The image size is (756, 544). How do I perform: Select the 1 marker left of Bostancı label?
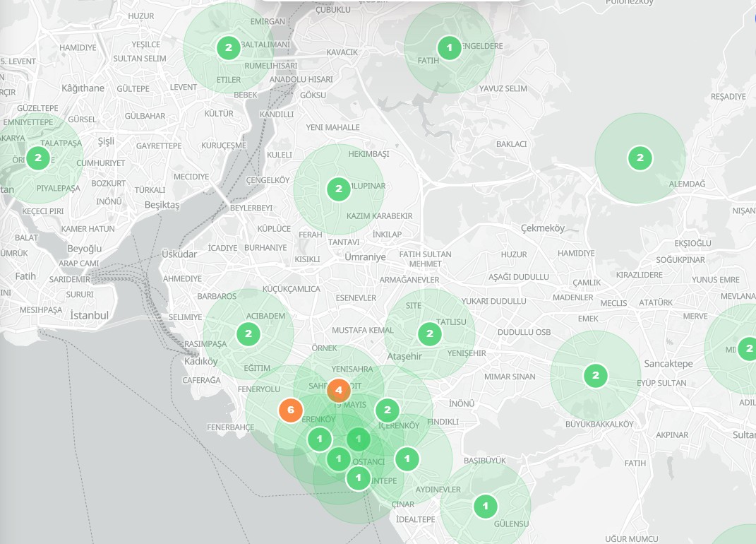(338, 459)
